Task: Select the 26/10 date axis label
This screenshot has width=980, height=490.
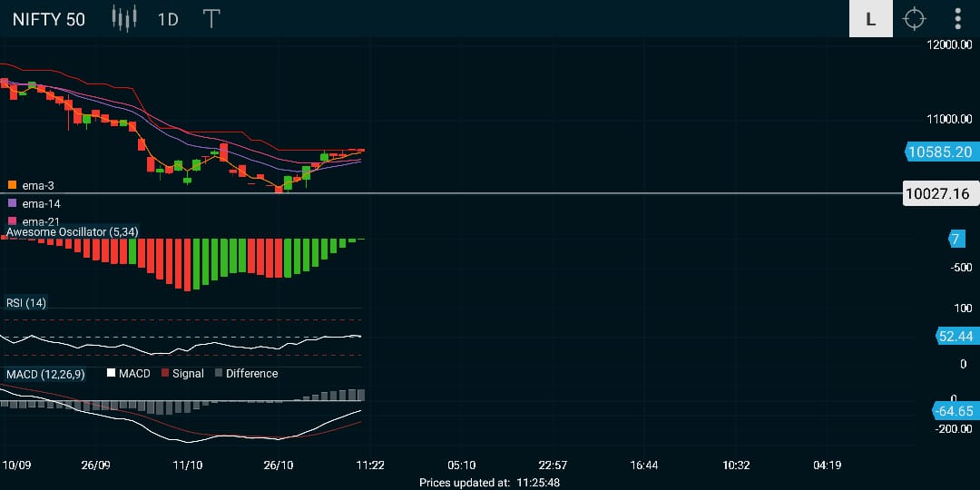Action: 279,465
